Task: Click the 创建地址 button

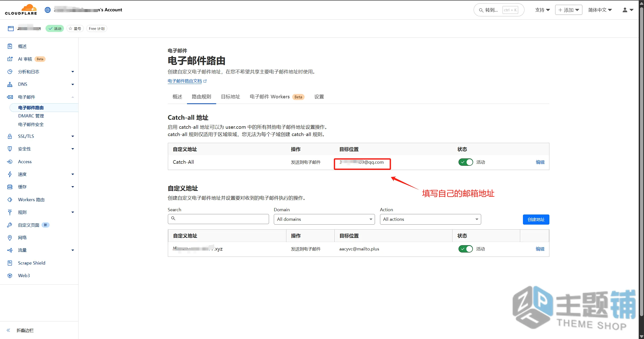Action: click(x=536, y=220)
